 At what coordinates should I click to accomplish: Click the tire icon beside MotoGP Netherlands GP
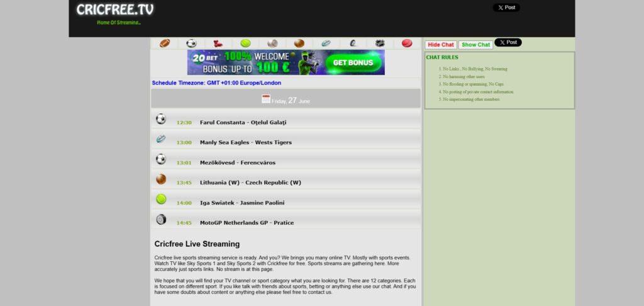[x=161, y=220]
